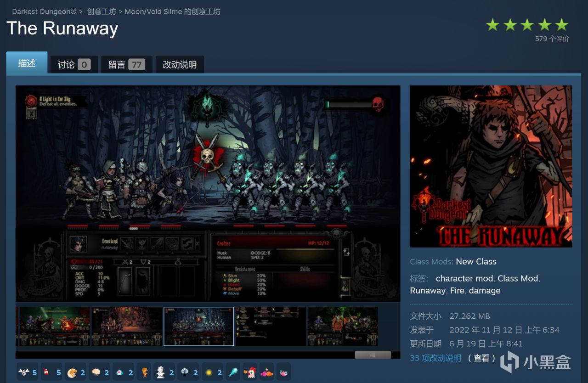
Task: Open Moon/Void Slime 的创意工坊 link
Action: (173, 11)
